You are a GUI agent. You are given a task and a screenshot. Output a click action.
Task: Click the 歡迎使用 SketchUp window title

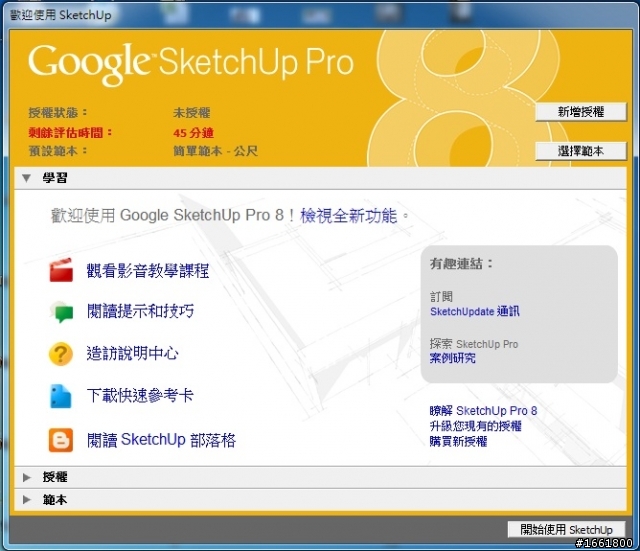pos(60,15)
